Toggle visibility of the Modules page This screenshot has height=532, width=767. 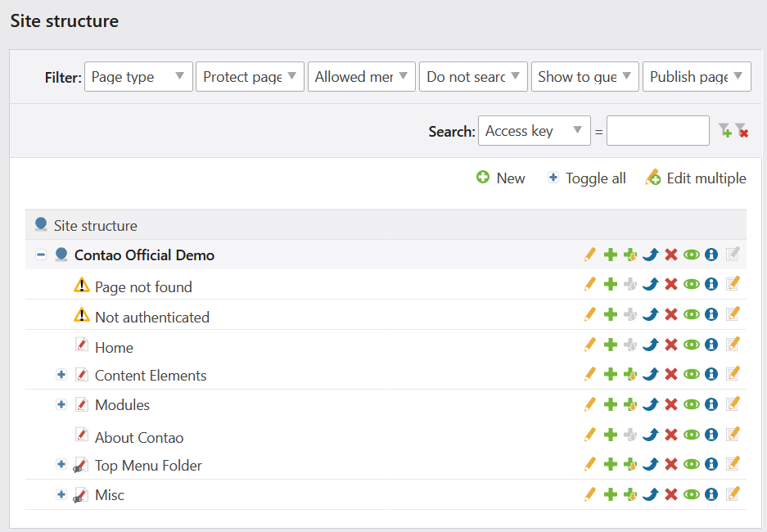click(691, 404)
